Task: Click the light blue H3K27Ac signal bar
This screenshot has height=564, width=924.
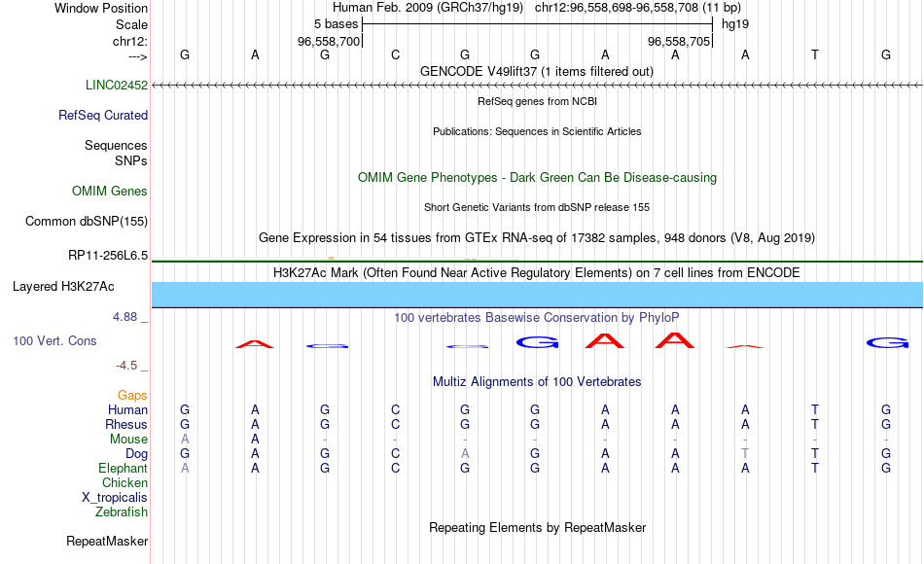Action: coord(537,294)
